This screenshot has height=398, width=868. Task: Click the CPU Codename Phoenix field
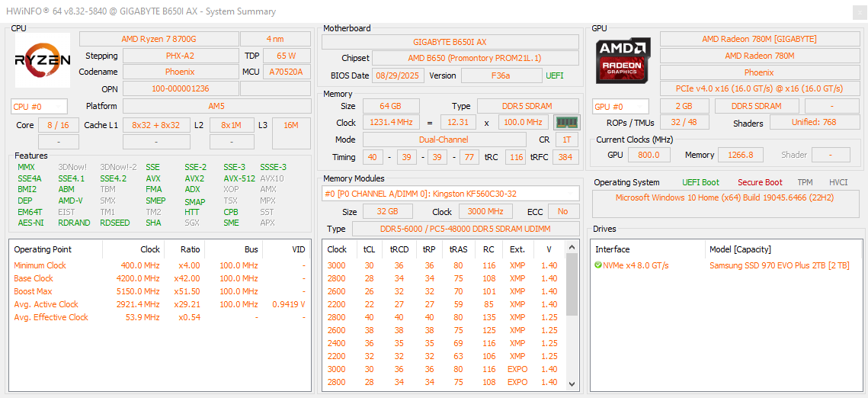coord(180,72)
